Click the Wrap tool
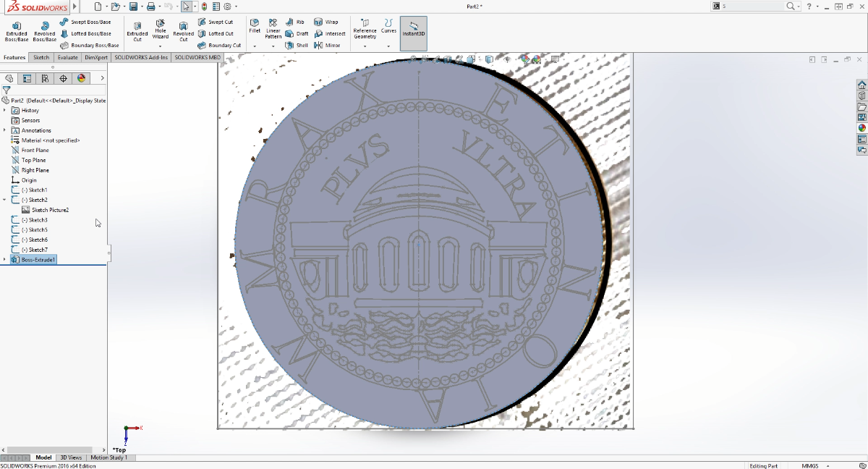Viewport: 868px width, 469px height. 326,22
